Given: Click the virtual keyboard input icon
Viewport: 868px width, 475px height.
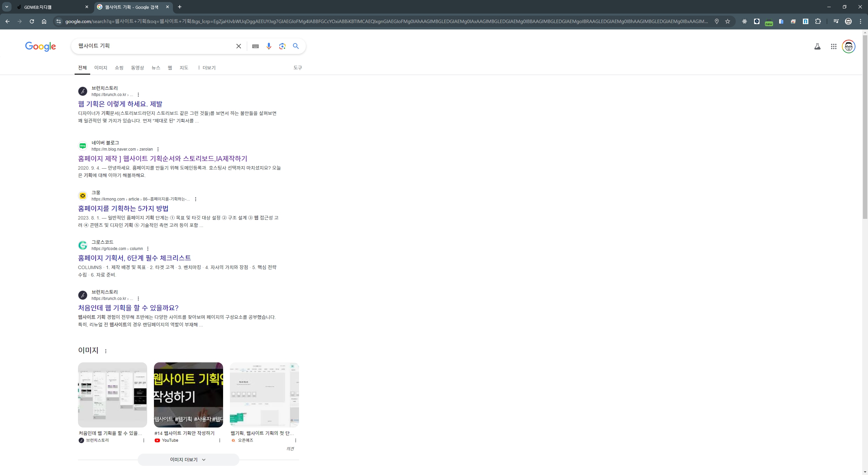Looking at the screenshot, I should pyautogui.click(x=255, y=46).
